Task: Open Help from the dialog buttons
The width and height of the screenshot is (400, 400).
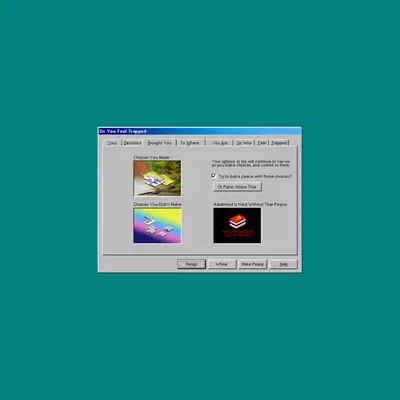Action: (x=283, y=264)
